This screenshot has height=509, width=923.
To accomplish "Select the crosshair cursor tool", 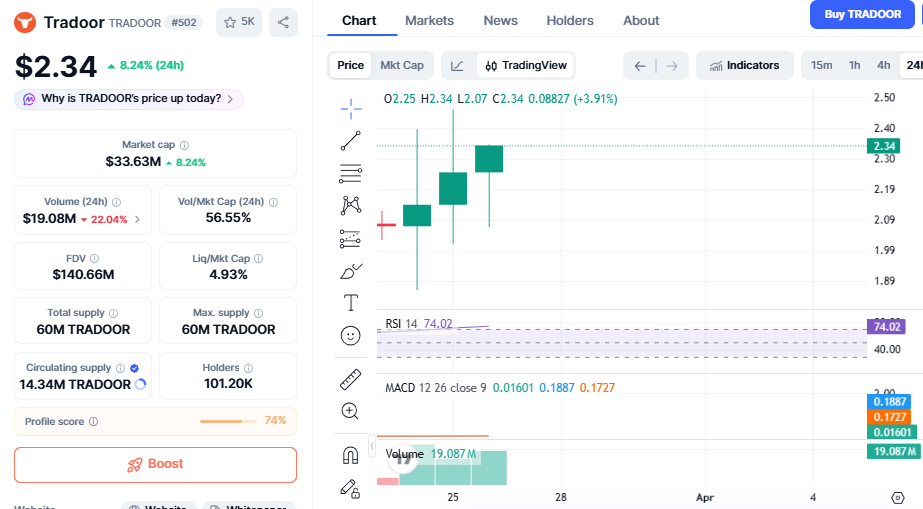I will point(351,109).
